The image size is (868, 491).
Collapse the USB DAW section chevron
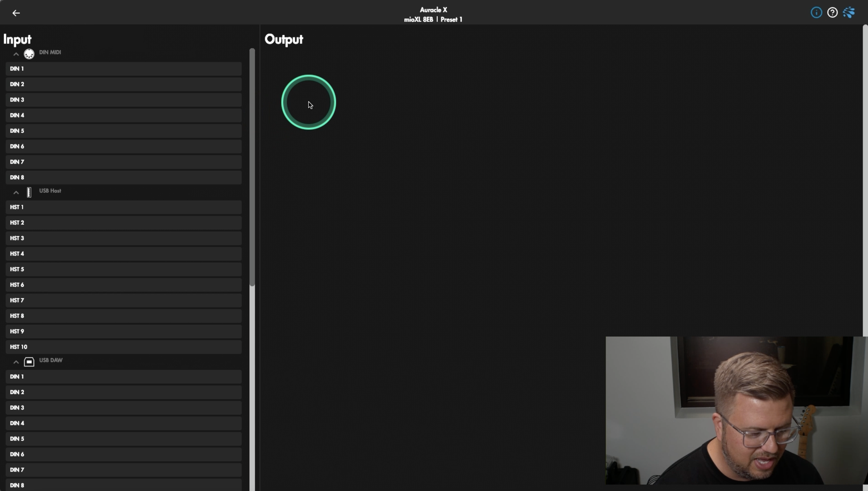click(16, 362)
